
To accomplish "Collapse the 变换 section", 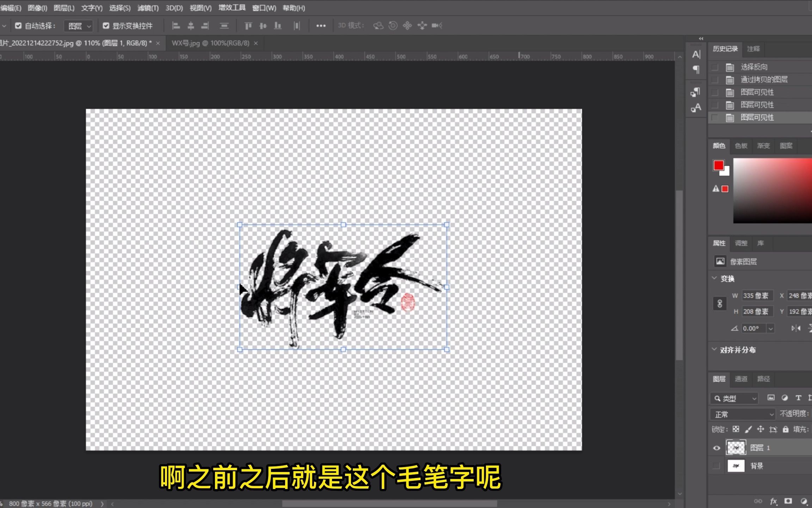I will tap(714, 278).
